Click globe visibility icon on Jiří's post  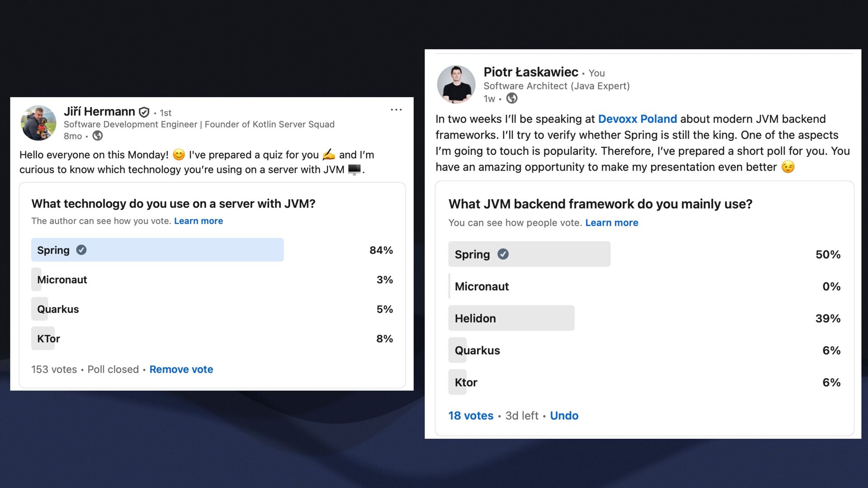coord(98,136)
